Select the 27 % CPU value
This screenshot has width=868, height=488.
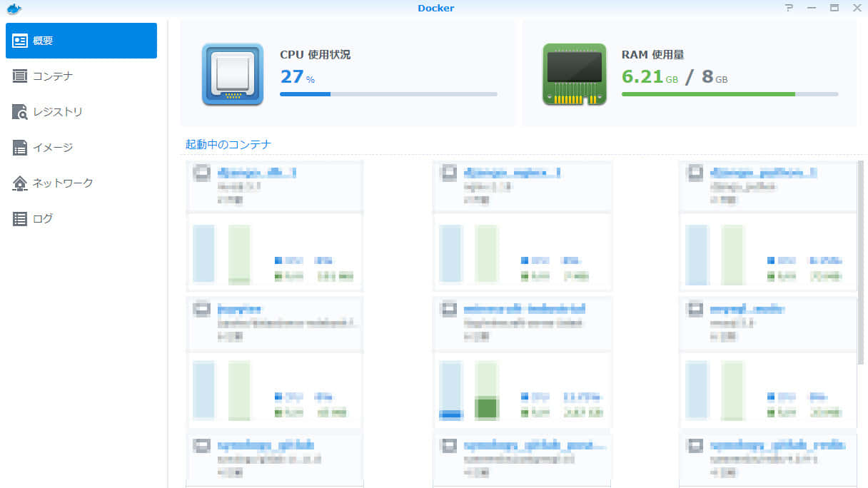click(x=297, y=76)
